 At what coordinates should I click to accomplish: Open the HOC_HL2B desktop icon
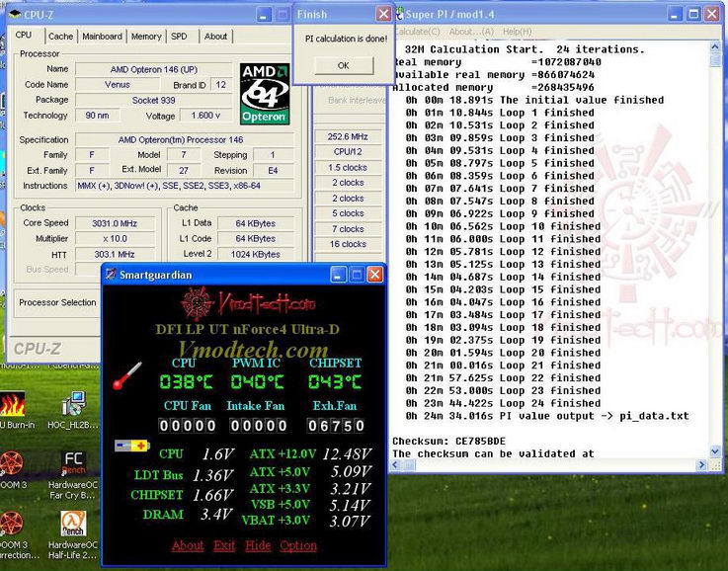tap(73, 410)
